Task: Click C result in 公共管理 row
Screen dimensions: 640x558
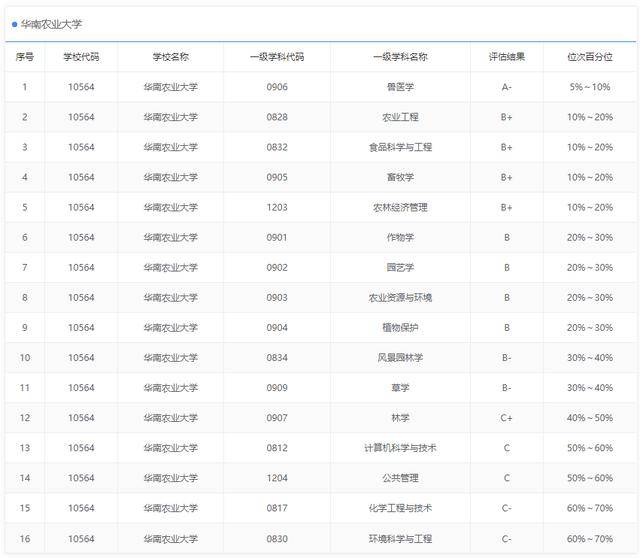Action: (x=507, y=478)
